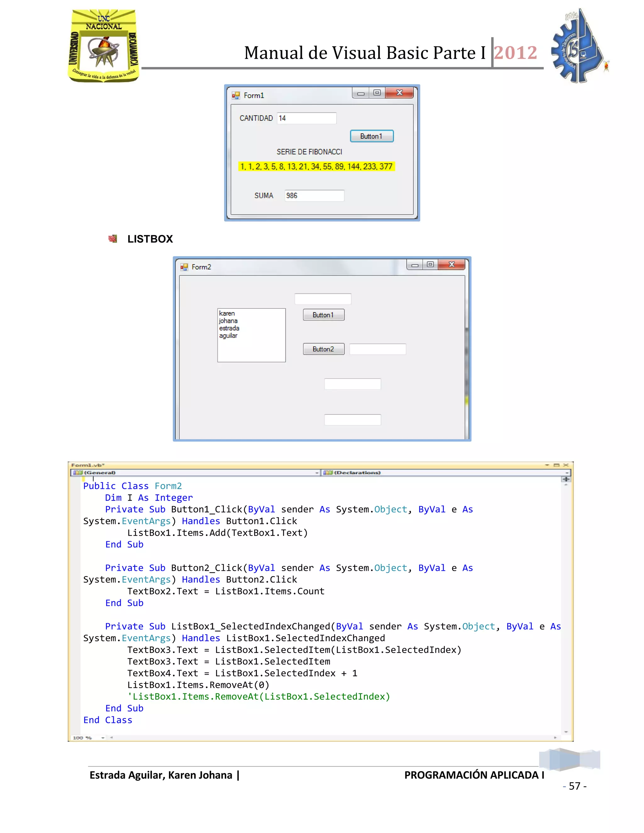Click the 'End Class' code line
The height and width of the screenshot is (833, 644).
pos(108,720)
